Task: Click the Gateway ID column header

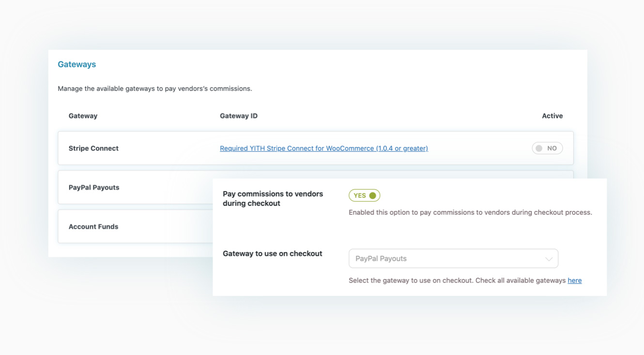Action: pos(239,116)
